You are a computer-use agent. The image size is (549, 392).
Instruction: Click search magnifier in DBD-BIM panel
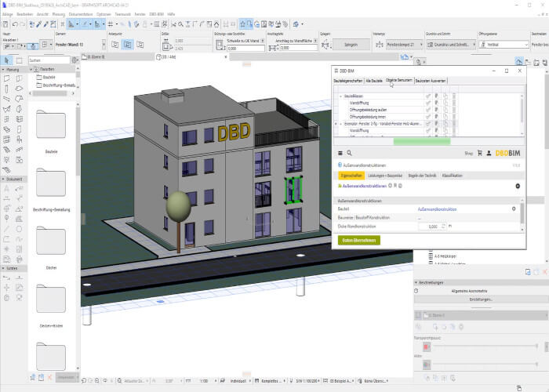point(349,153)
